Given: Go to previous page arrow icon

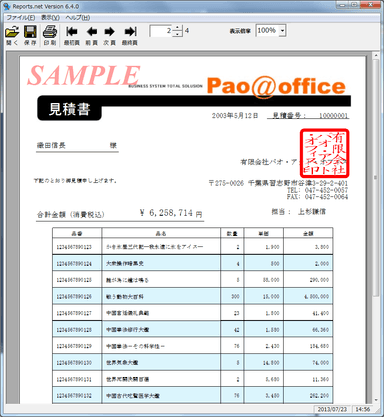Looking at the screenshot, I should click(91, 32).
